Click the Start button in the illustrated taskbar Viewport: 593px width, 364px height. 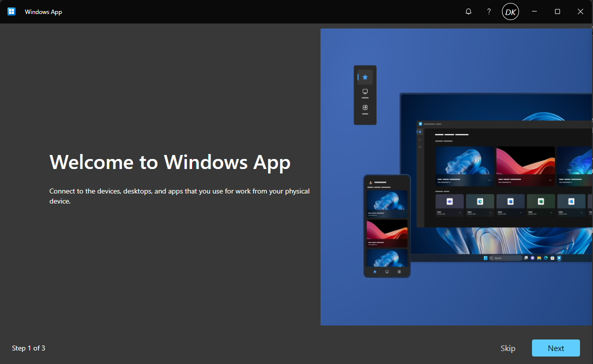(x=485, y=258)
